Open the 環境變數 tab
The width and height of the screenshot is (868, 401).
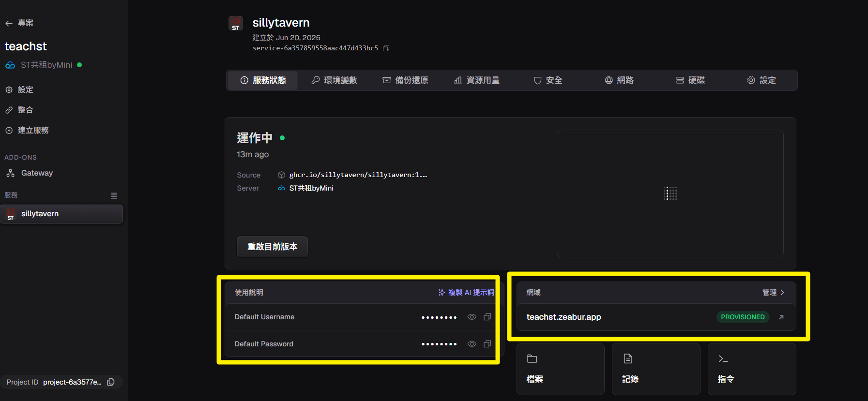[334, 80]
